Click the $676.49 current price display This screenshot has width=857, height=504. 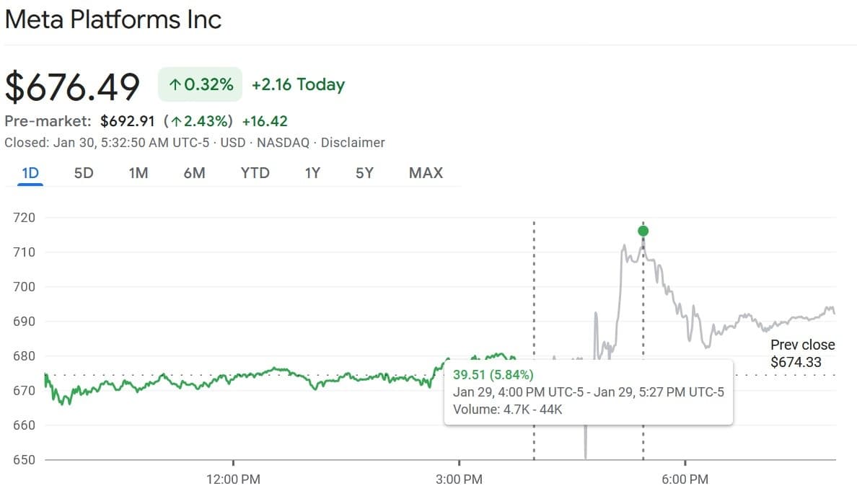71,86
